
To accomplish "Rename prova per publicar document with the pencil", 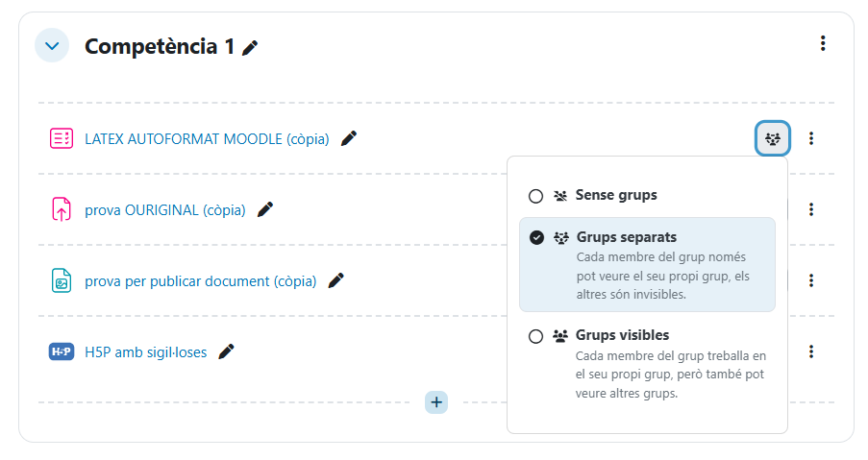I will (335, 280).
